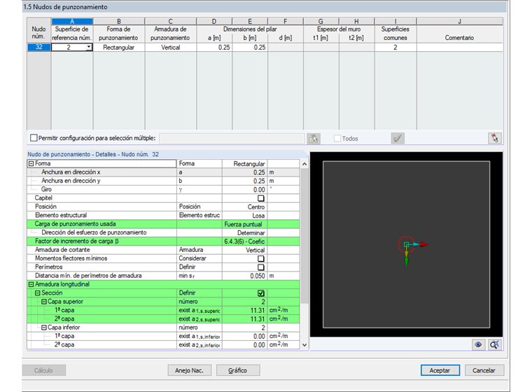The image size is (532, 392).
Task: Click the Cancelar button
Action: (484, 370)
